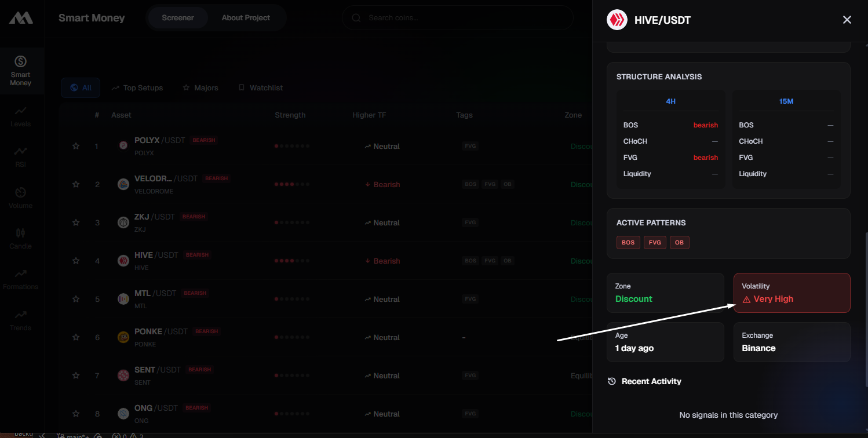Open the Trends sidebar tool
The width and height of the screenshot is (868, 438).
point(21,320)
